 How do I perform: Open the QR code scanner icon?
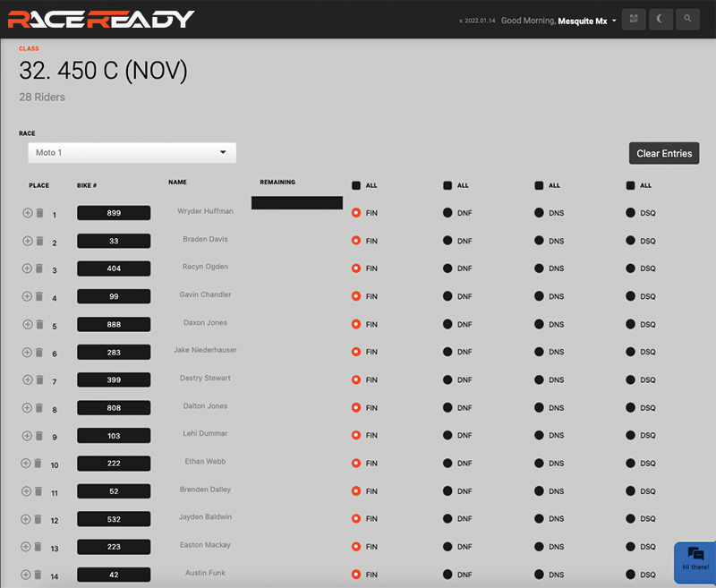634,19
